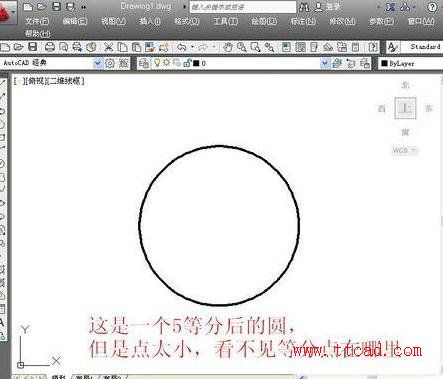Click the search keyword input box

pyautogui.click(x=243, y=7)
